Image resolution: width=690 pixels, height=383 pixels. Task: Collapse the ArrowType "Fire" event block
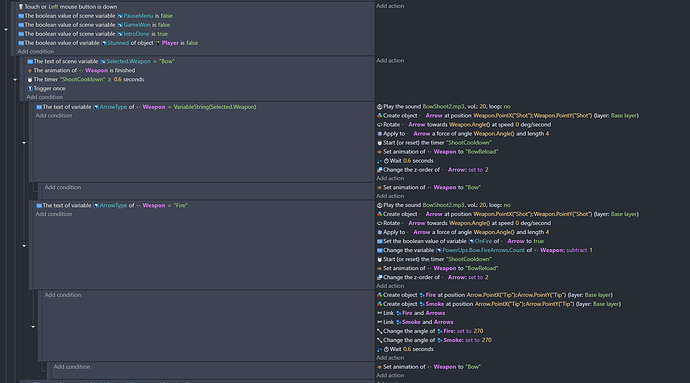[24, 246]
